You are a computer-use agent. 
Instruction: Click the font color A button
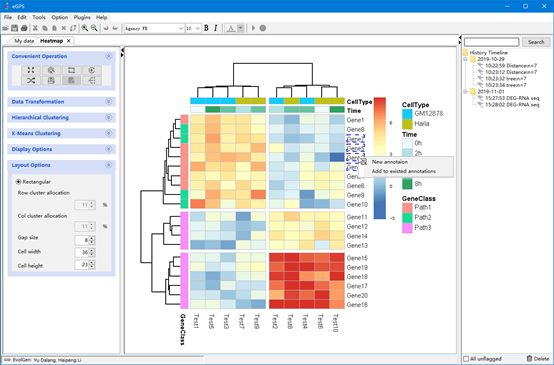pyautogui.click(x=231, y=28)
